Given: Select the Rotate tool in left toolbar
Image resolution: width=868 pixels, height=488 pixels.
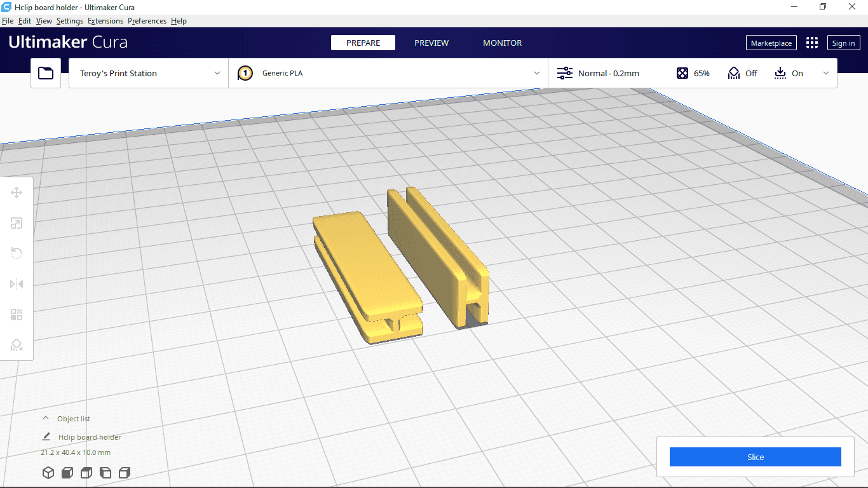Looking at the screenshot, I should click(17, 254).
